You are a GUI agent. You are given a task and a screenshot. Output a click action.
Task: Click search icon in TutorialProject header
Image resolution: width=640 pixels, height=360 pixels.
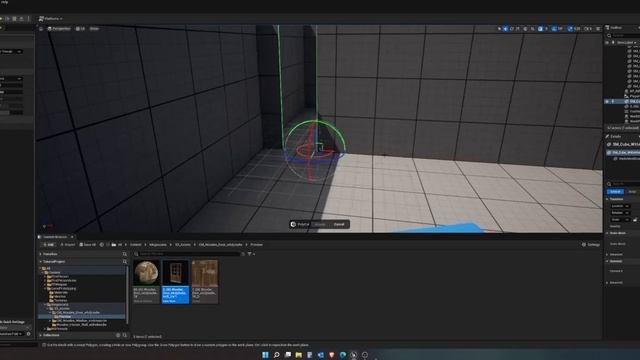[124, 261]
